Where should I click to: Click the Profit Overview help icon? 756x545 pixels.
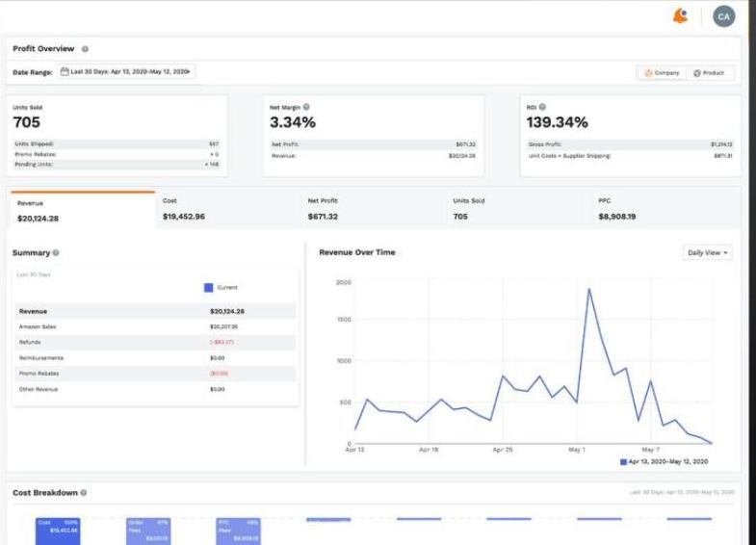coord(85,49)
